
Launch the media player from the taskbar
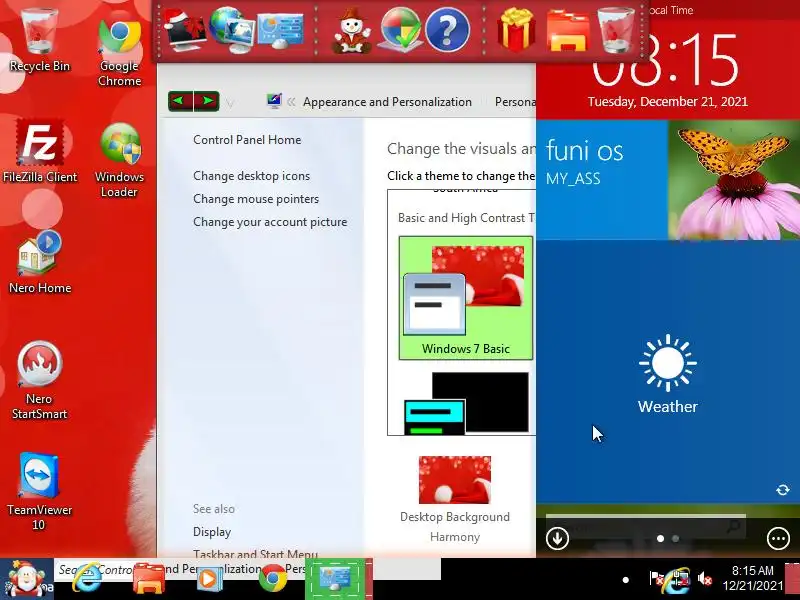[x=209, y=579]
